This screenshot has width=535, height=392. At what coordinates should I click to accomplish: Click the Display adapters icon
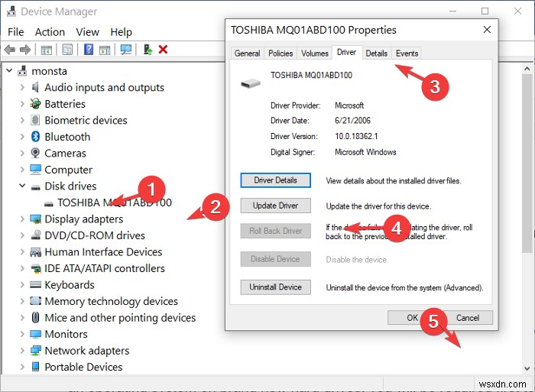pos(35,219)
